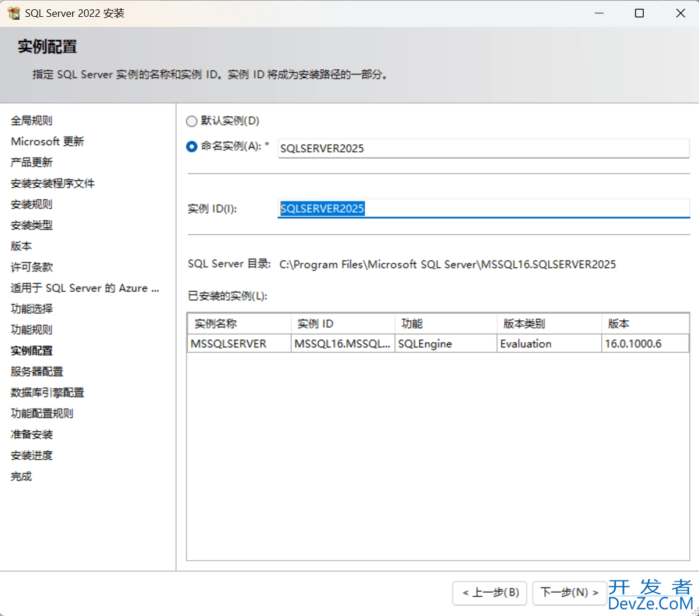
Task: Click the 版本类别 column header
Action: (x=550, y=324)
